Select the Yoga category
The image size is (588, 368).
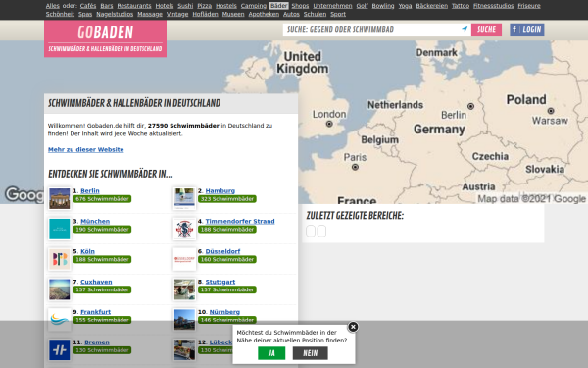pyautogui.click(x=405, y=6)
